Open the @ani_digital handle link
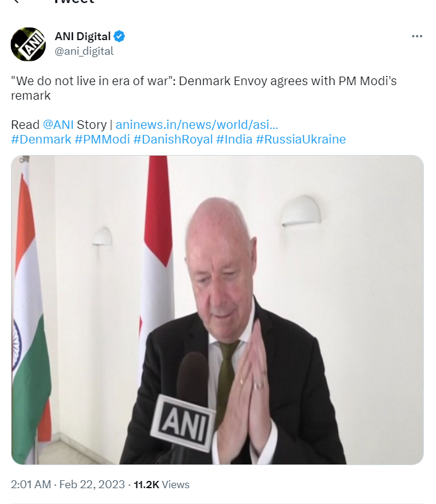This screenshot has width=436, height=504. [x=84, y=51]
